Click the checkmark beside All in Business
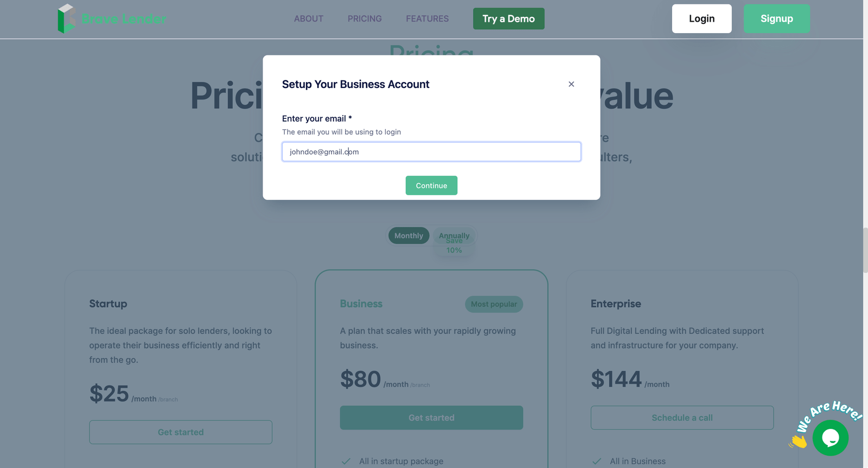868x468 pixels. coord(597,460)
